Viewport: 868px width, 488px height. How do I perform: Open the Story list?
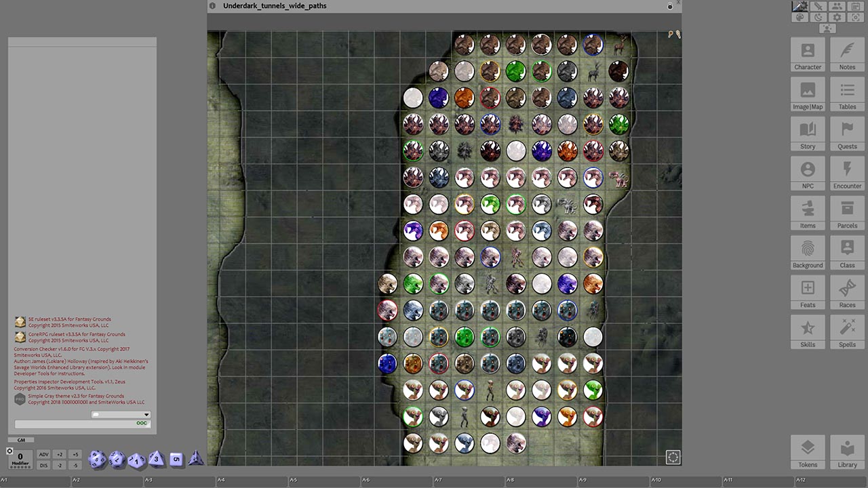pos(808,134)
